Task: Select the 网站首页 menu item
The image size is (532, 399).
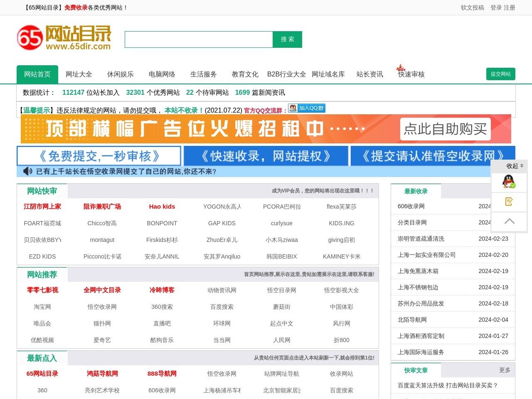Action: point(37,74)
